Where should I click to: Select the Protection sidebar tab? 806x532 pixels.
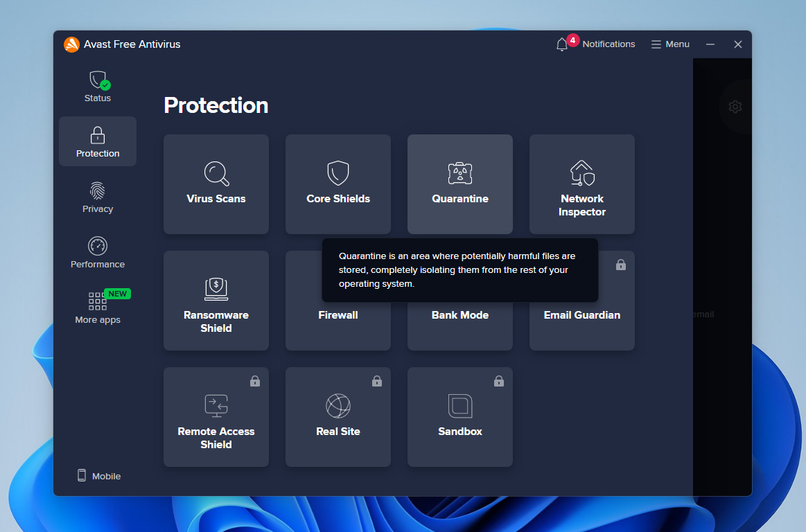click(x=98, y=141)
